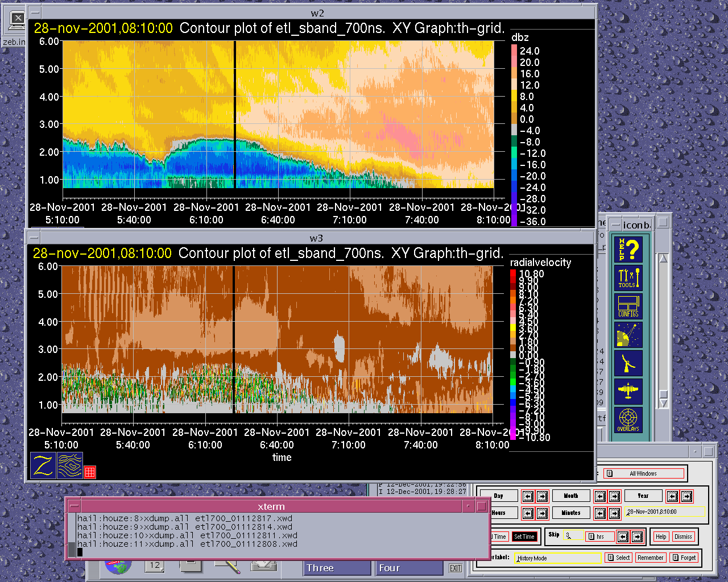The width and height of the screenshot is (728, 582).
Task: Click the yellow Z icon in w3
Action: [x=43, y=465]
